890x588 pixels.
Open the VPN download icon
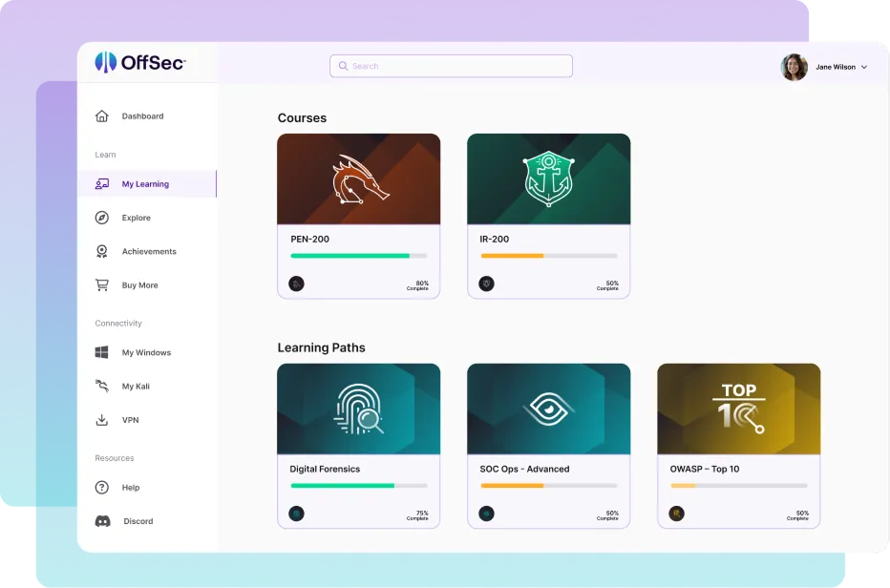pos(102,420)
